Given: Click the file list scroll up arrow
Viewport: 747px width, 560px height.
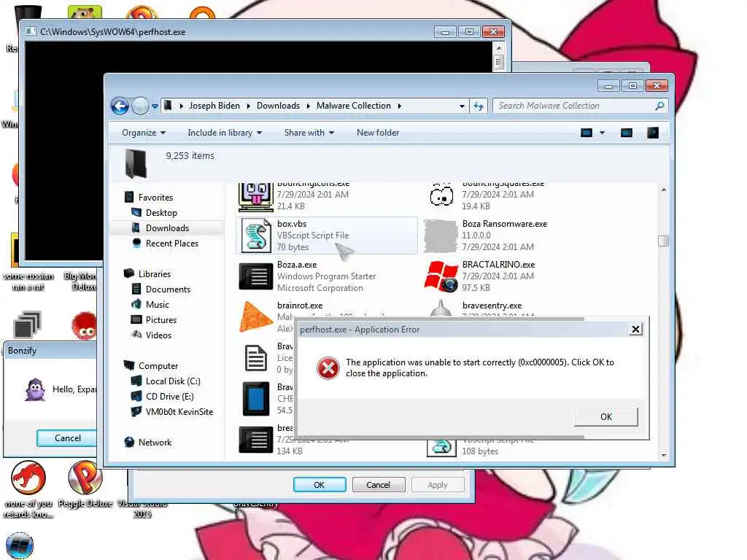Looking at the screenshot, I should 664,190.
